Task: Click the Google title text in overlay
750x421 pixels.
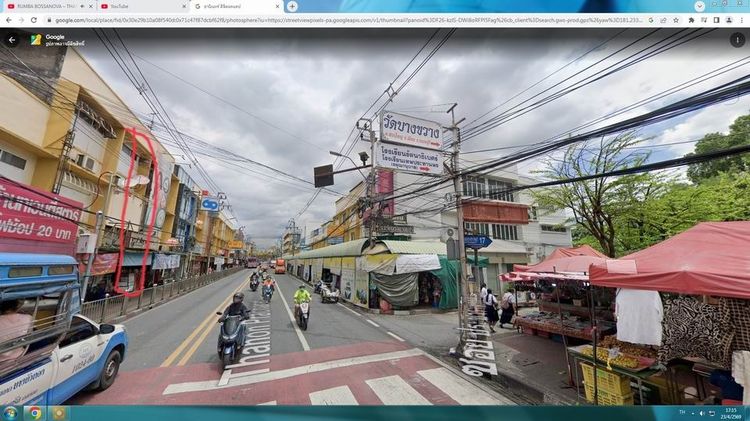Action: pos(55,37)
